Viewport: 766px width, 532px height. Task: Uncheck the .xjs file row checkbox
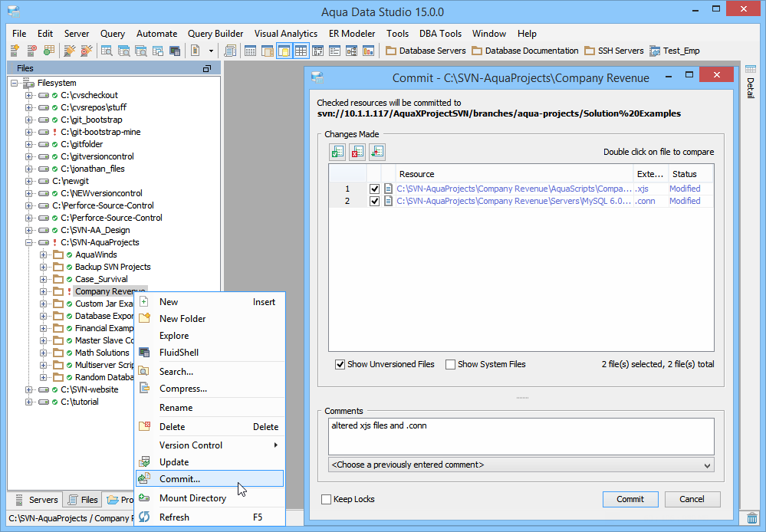tap(374, 189)
